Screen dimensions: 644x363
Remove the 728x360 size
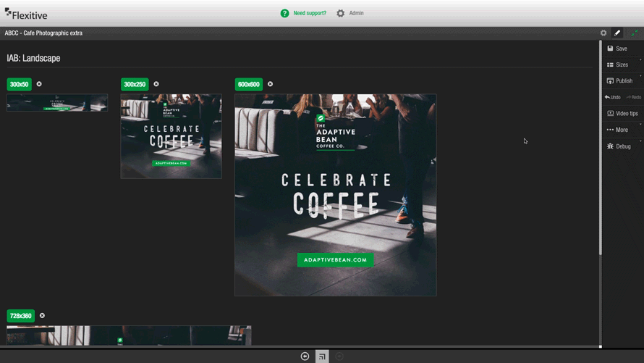pyautogui.click(x=42, y=315)
